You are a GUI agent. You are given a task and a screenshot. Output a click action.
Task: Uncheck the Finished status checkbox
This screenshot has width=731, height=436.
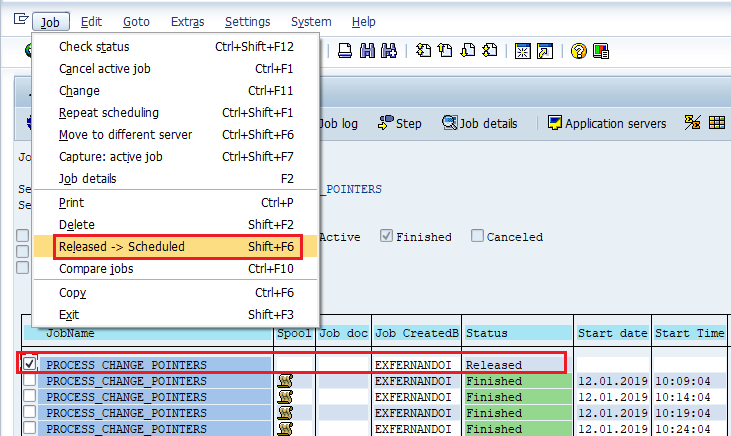coord(386,235)
